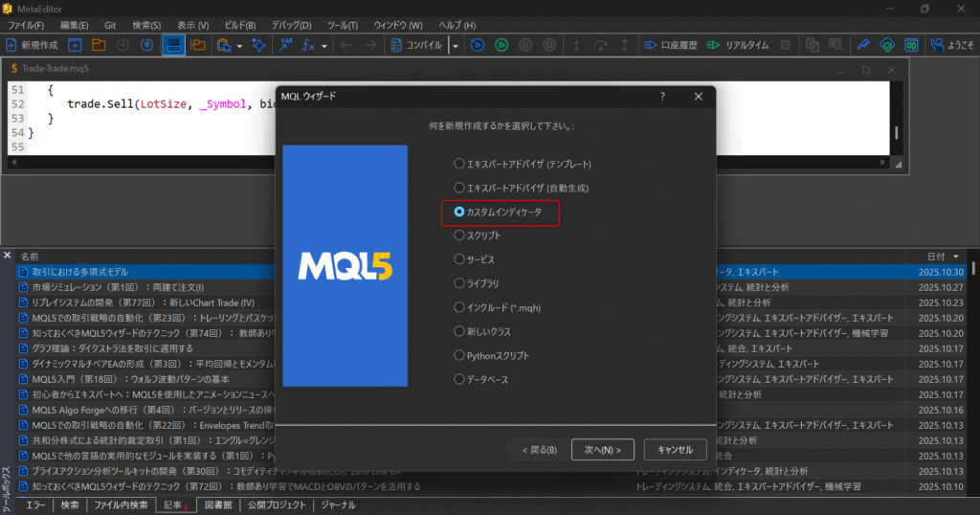Click the open folder icon in toolbar

(99, 45)
